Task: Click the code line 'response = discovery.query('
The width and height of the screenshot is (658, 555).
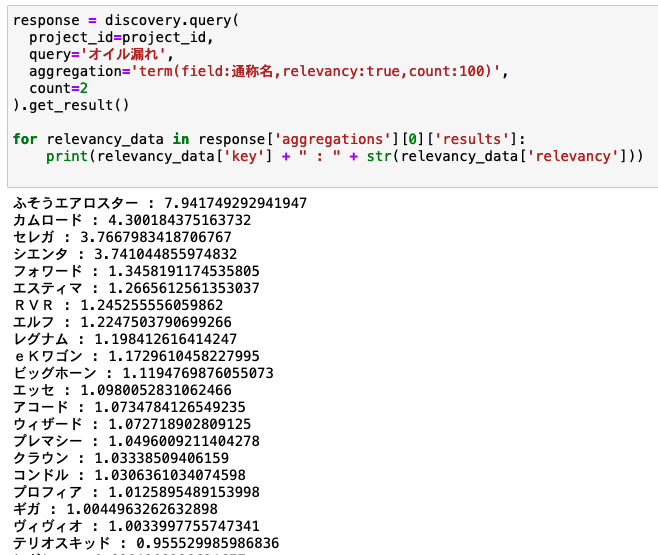Action: 125,20
